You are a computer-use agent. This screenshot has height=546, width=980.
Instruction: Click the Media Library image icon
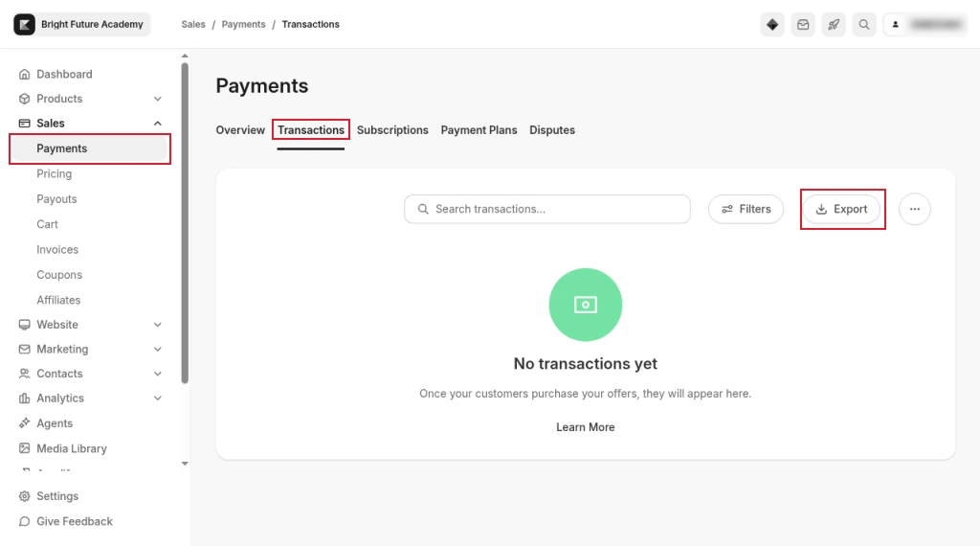[x=24, y=448]
